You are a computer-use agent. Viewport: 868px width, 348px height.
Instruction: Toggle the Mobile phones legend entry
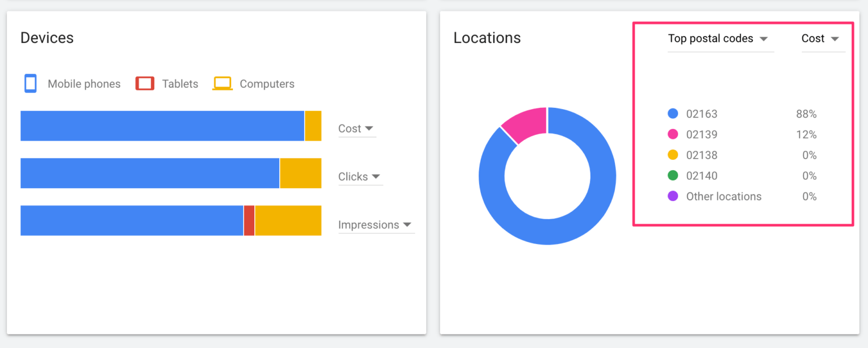point(84,83)
